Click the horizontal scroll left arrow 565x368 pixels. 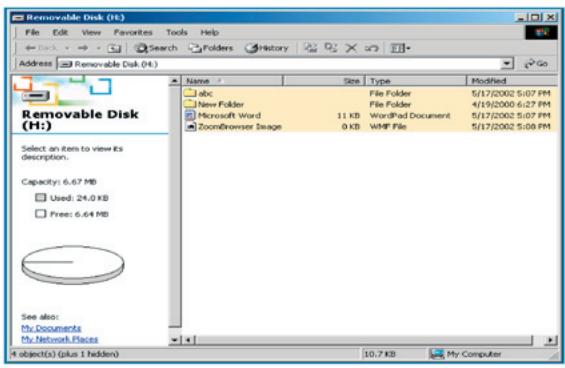click(x=188, y=340)
